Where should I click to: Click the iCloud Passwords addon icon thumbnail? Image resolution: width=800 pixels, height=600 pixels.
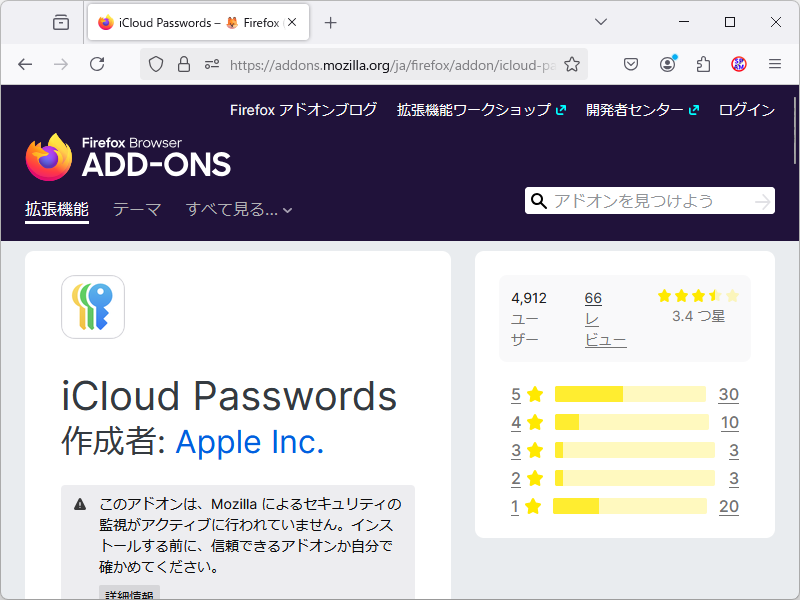click(x=92, y=307)
